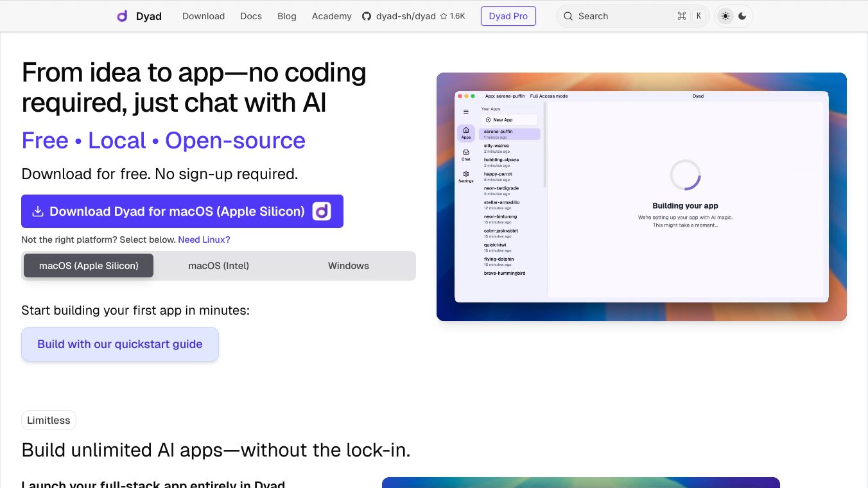Click "Start building your first app in minutes:"
This screenshot has width=868, height=488.
[x=135, y=310]
